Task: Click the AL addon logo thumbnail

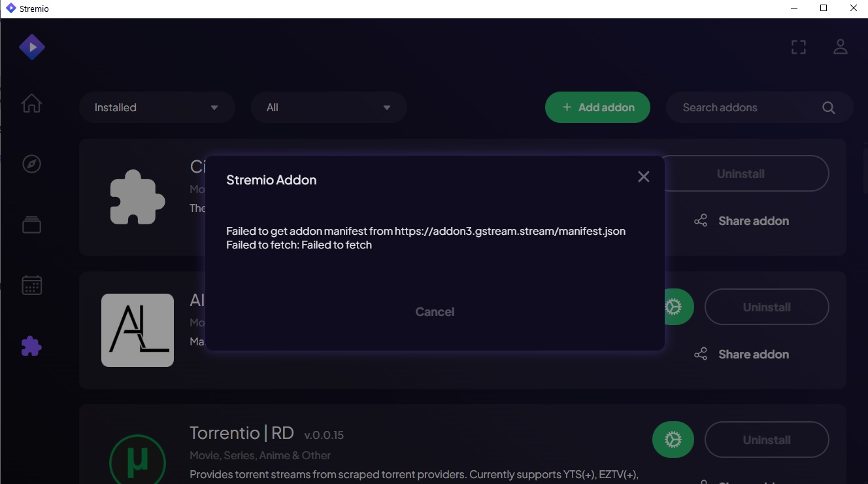Action: pyautogui.click(x=137, y=330)
